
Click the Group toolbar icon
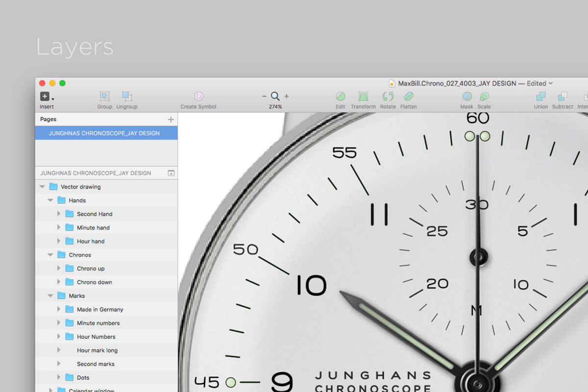(104, 97)
